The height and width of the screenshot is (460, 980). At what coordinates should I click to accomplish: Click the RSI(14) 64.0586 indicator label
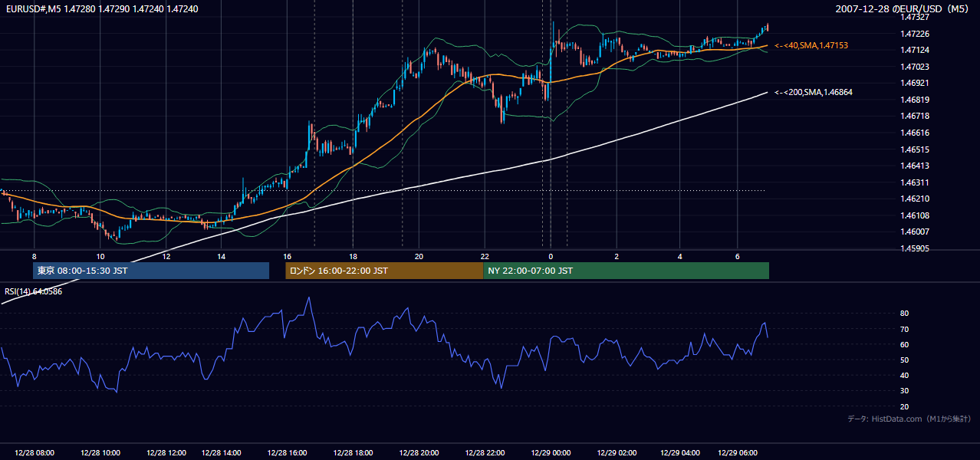coord(34,291)
